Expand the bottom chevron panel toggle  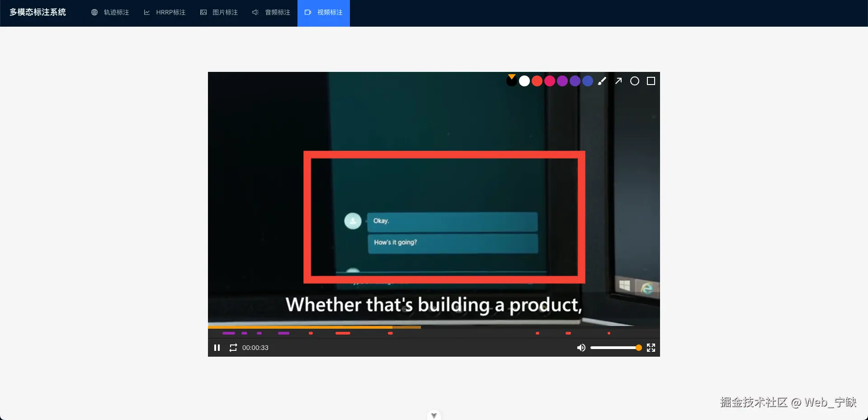coord(434,415)
